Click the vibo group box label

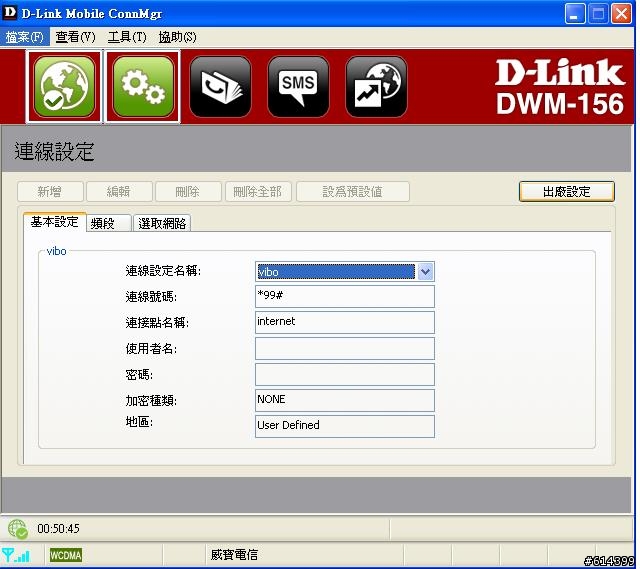tap(56, 251)
